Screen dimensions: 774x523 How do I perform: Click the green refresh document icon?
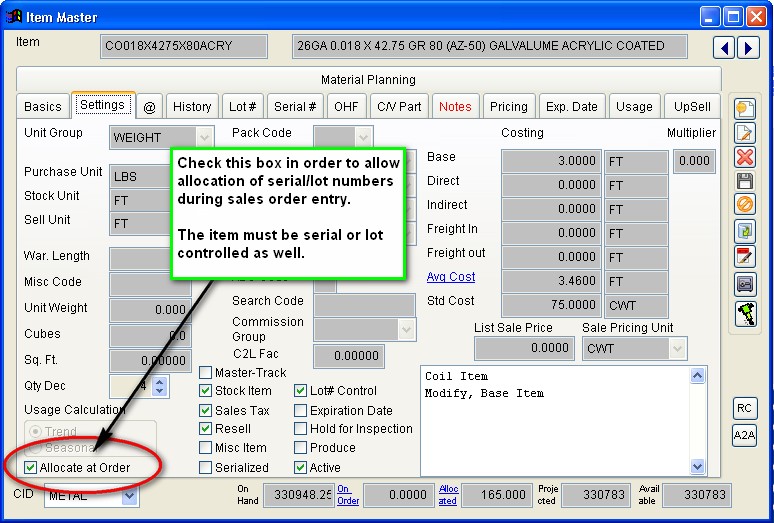(744, 231)
